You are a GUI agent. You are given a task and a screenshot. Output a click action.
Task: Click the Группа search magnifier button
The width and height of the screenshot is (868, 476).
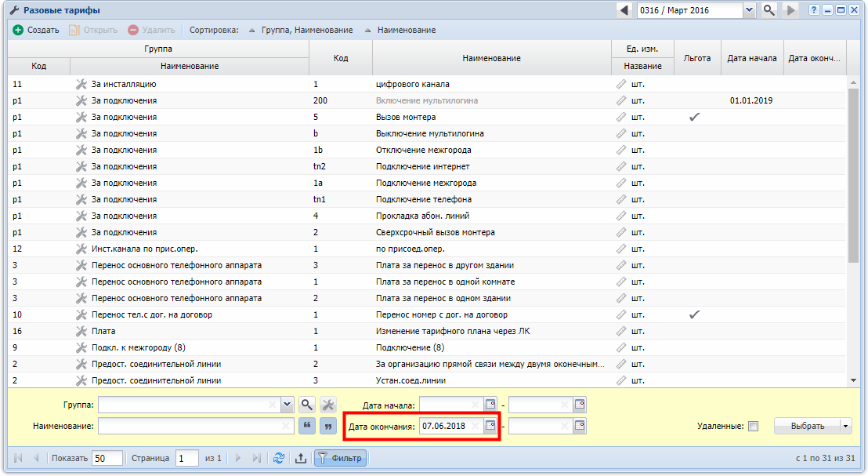[306, 405]
